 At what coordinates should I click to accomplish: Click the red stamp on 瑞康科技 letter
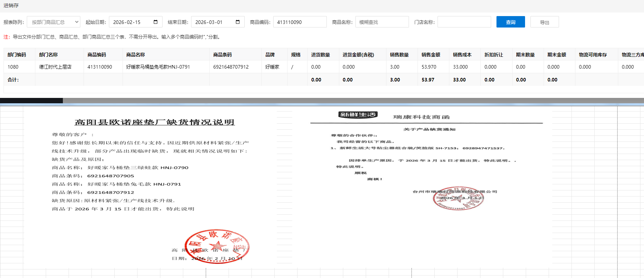pyautogui.click(x=458, y=198)
